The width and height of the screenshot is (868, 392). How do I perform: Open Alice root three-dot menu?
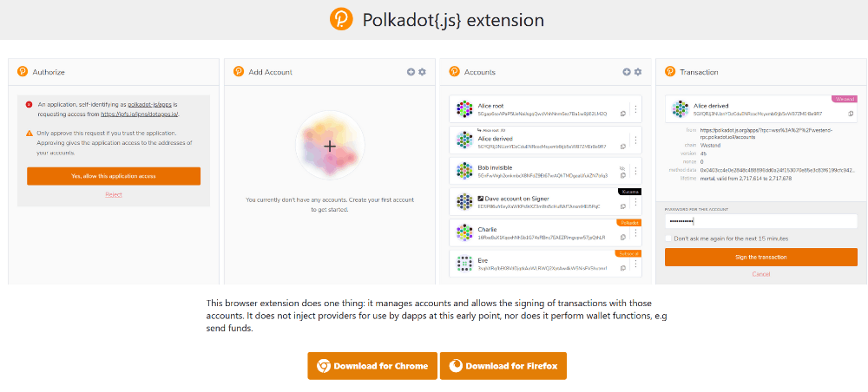[x=635, y=109]
